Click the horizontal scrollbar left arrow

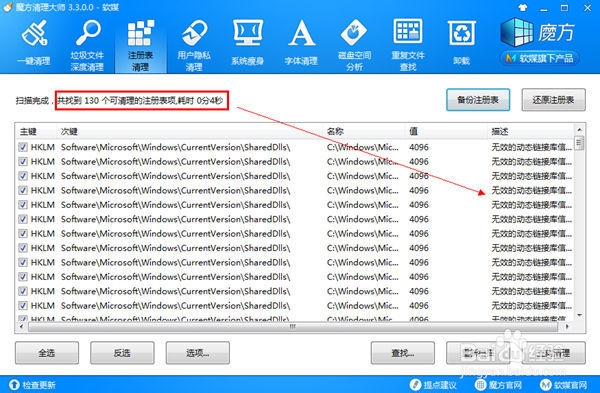[21, 327]
